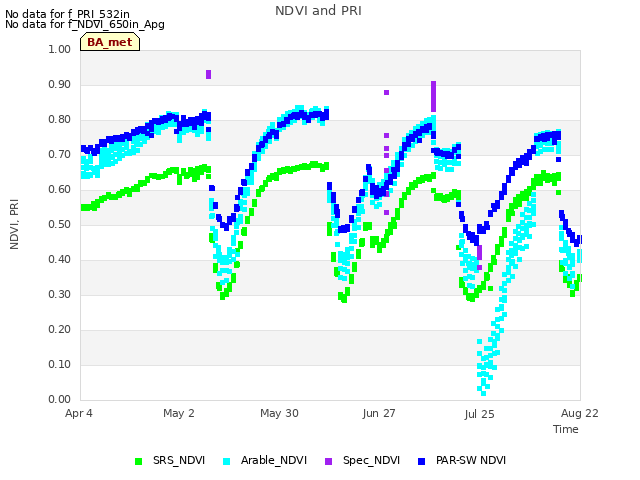This screenshot has width=640, height=480.
Task: Click the 0.20 y-axis tick label
Action: tap(60, 329)
